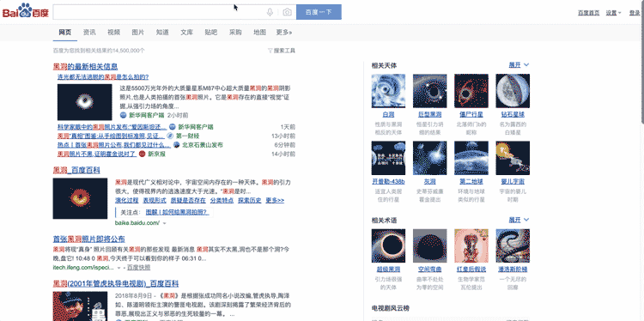
Task: Click the 新华网客户端 icon beside 1天前
Action: point(173,127)
